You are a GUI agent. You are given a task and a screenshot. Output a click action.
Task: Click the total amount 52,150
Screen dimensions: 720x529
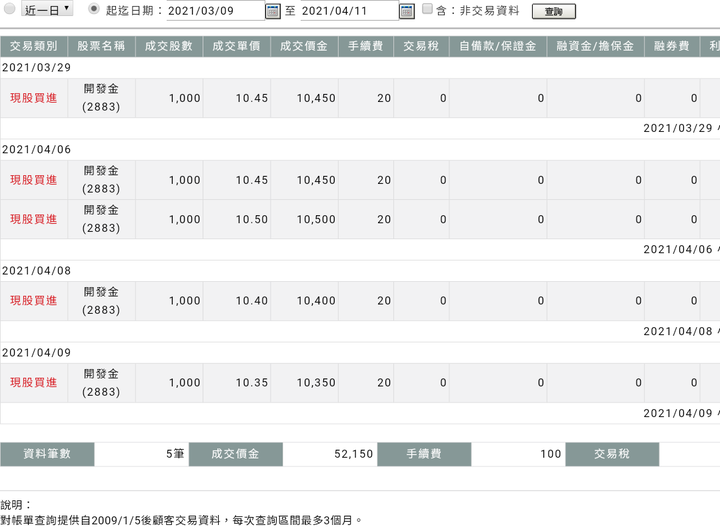354,454
